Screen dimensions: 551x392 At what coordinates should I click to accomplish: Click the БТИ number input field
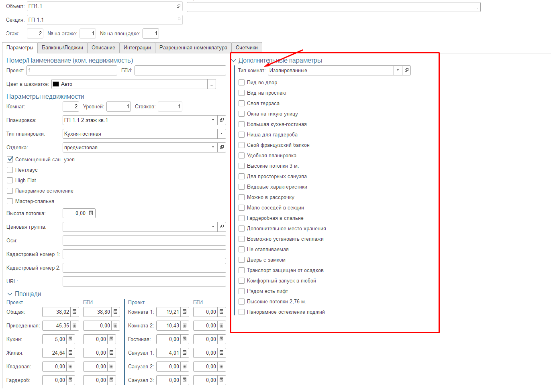pos(180,70)
